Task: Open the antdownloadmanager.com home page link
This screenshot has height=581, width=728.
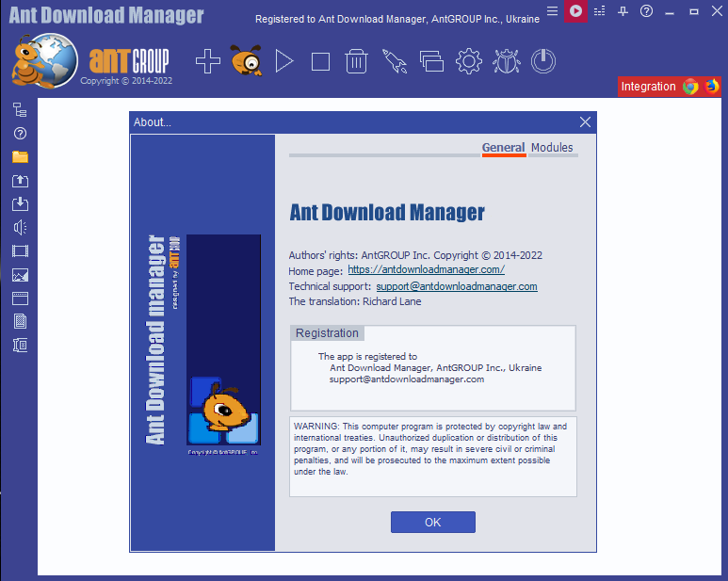Action: (x=427, y=269)
